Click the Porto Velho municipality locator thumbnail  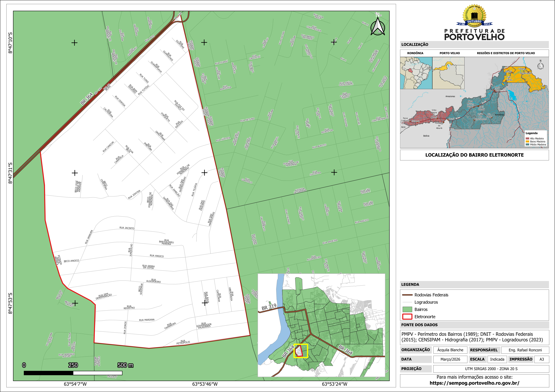coord(448,73)
